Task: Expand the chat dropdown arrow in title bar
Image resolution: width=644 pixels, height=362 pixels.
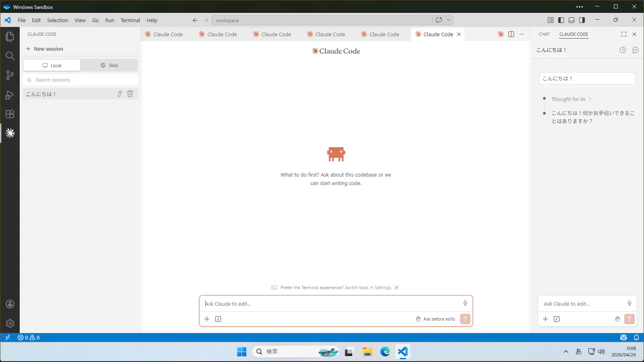Action: [x=449, y=20]
